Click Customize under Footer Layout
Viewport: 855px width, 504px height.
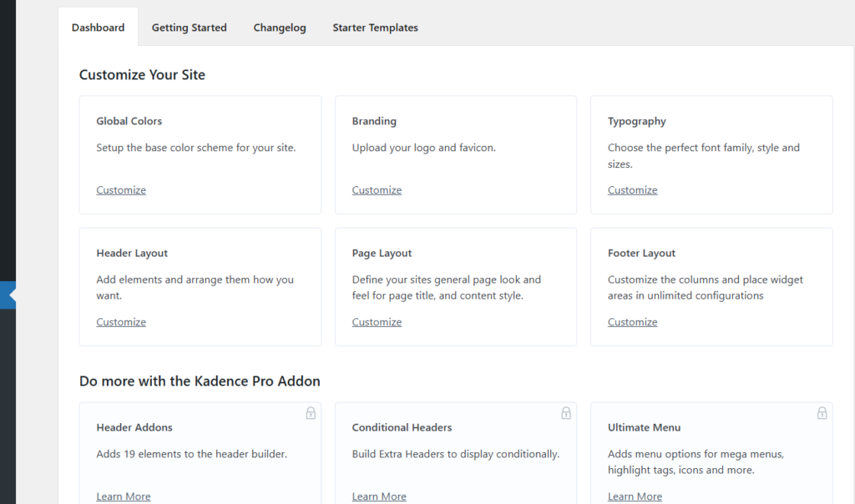point(632,321)
